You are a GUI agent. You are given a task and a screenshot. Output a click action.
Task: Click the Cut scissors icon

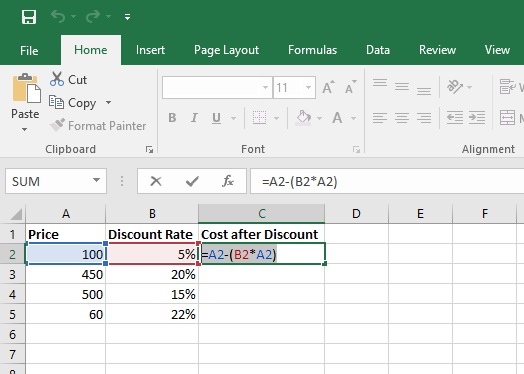pyautogui.click(x=57, y=79)
